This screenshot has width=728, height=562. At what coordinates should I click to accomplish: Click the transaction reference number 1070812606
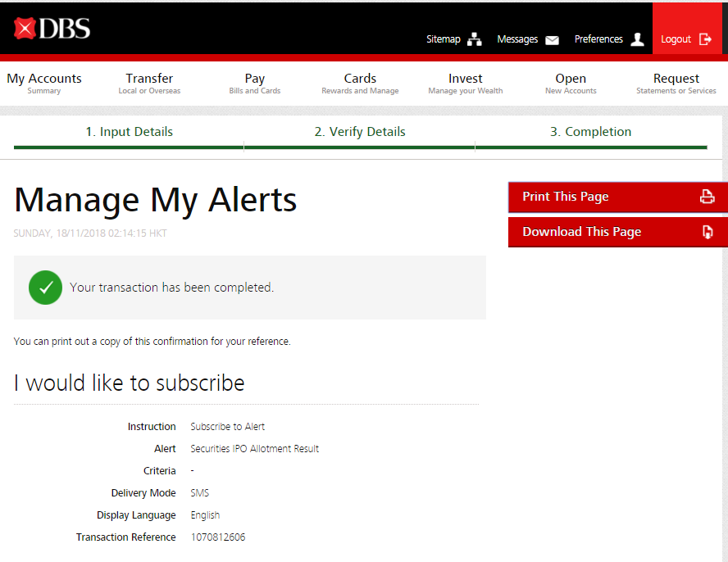pyautogui.click(x=218, y=537)
